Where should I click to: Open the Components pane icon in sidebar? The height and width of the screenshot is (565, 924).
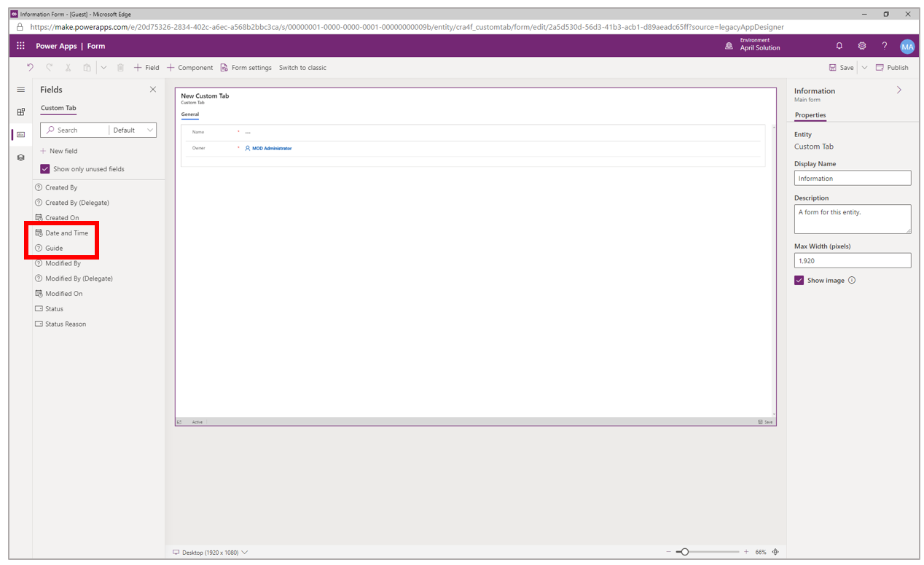tap(20, 112)
